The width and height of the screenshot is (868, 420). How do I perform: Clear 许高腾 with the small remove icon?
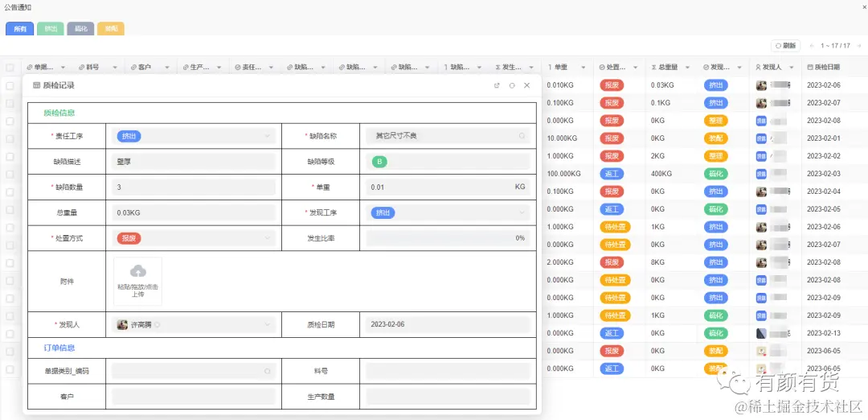point(157,325)
